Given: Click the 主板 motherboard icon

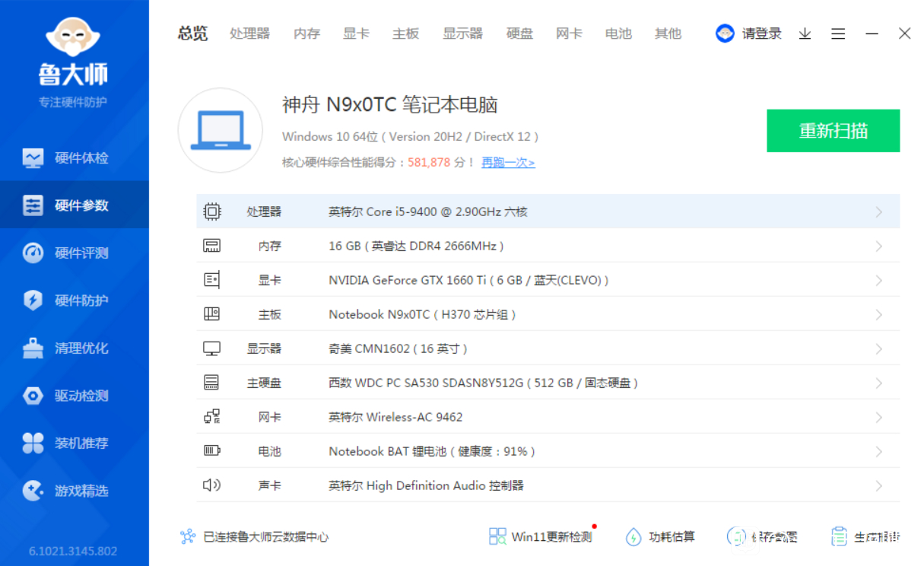Looking at the screenshot, I should click(212, 314).
